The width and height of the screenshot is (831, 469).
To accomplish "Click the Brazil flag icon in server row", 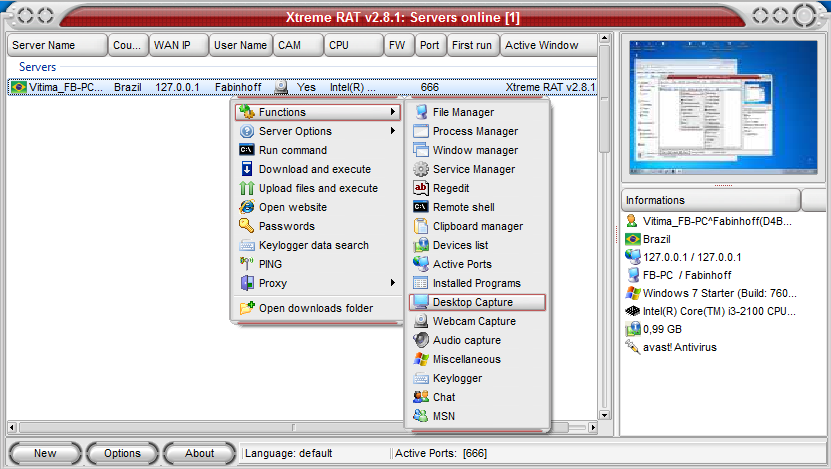I will 19,87.
